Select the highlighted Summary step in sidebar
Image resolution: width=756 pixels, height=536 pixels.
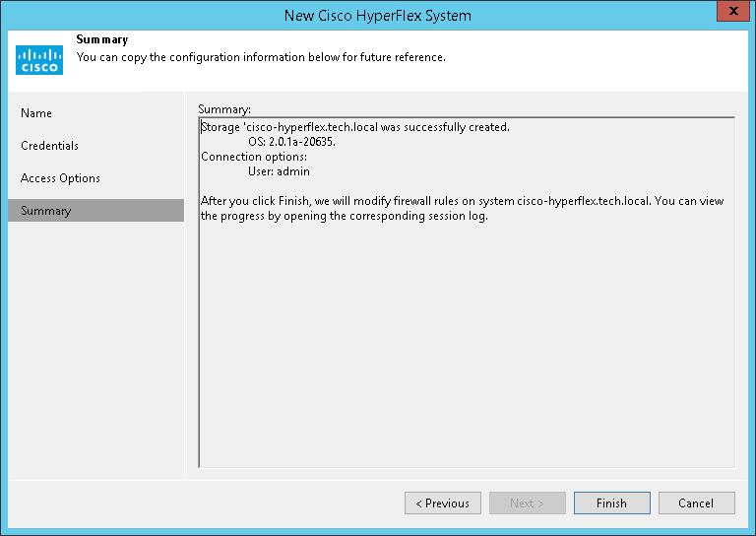(46, 211)
